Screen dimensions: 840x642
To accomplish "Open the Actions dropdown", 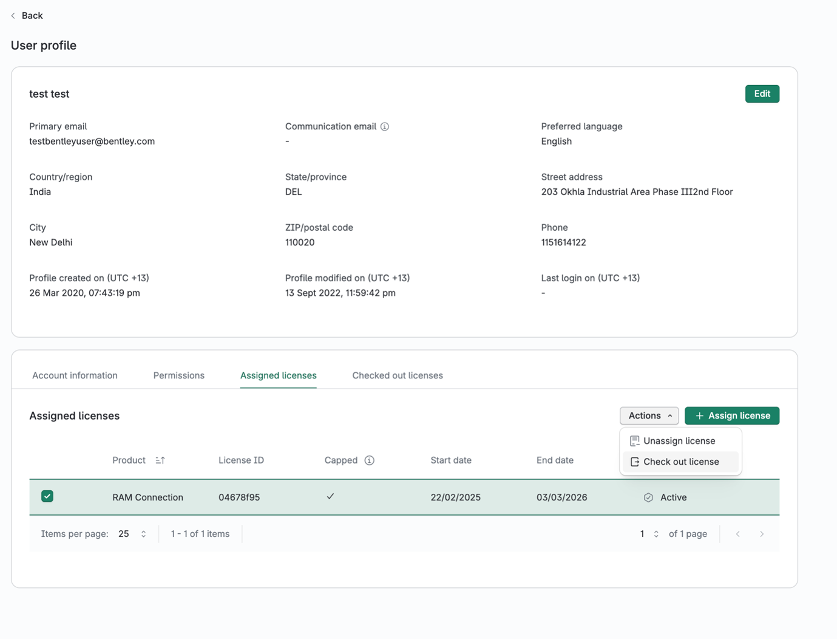I will [x=649, y=416].
